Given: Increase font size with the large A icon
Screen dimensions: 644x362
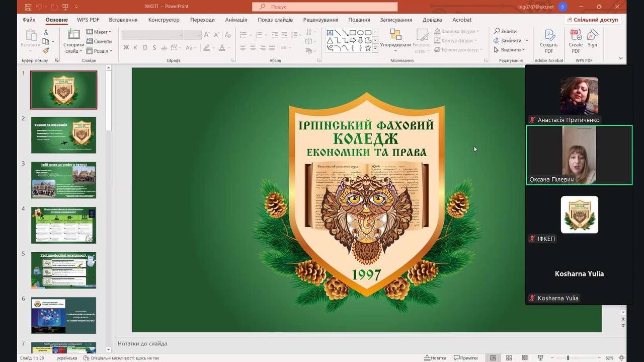Looking at the screenshot, I should coord(206,35).
